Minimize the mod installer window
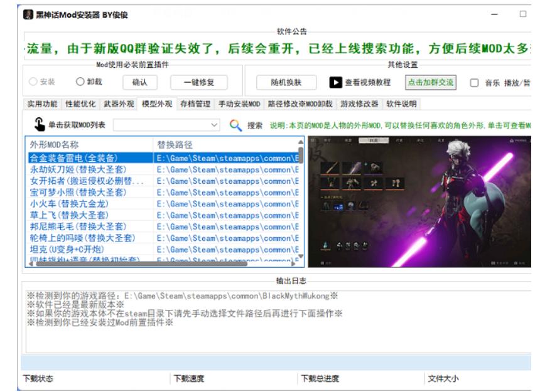Screen dimensions: 540x392 pos(494,14)
